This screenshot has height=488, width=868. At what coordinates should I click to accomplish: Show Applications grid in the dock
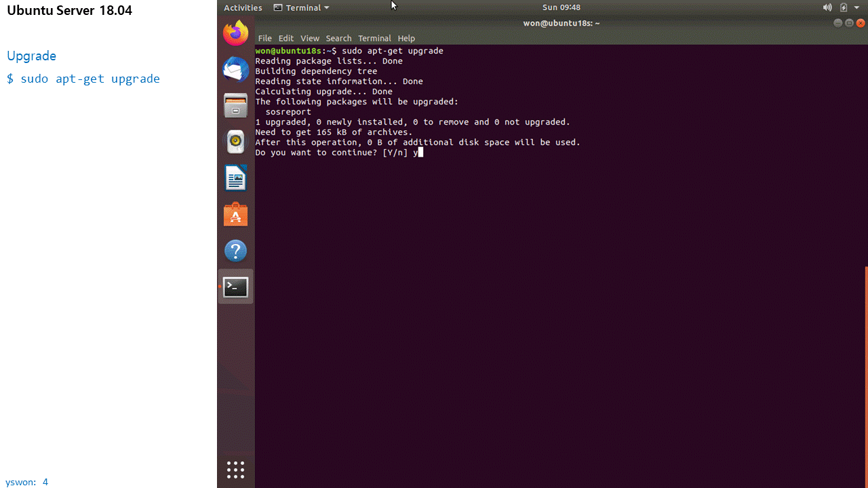click(x=235, y=470)
